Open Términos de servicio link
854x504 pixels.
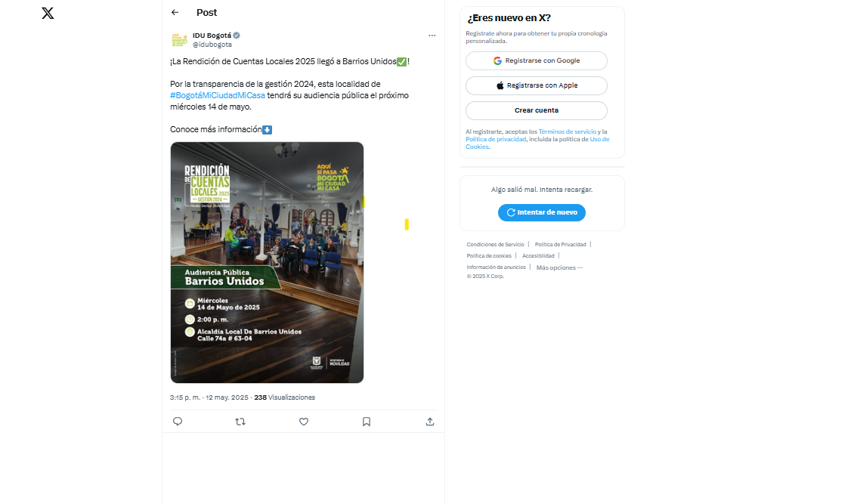click(x=567, y=131)
